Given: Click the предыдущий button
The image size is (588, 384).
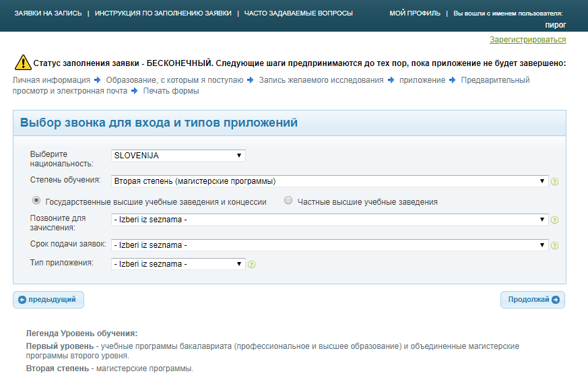Looking at the screenshot, I should (x=48, y=300).
